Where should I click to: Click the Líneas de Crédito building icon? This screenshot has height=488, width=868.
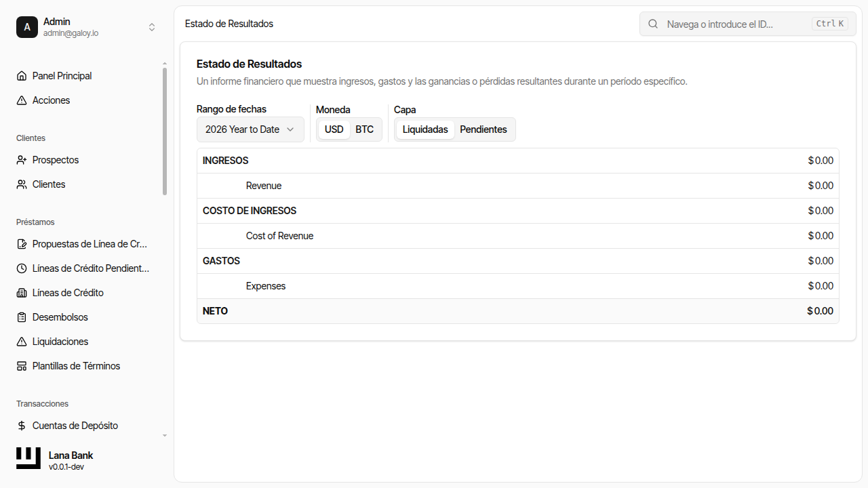[x=22, y=293]
